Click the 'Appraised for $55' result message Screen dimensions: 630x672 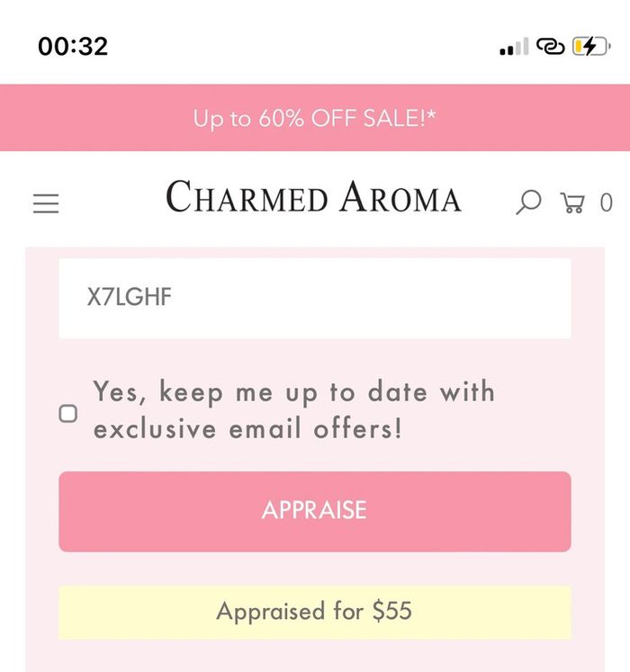tap(315, 613)
